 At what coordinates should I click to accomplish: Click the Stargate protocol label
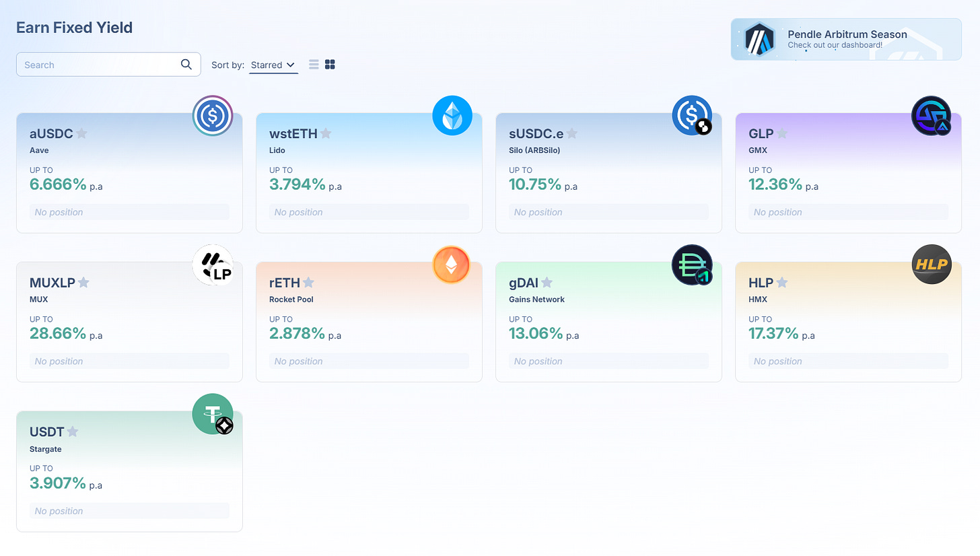click(46, 449)
